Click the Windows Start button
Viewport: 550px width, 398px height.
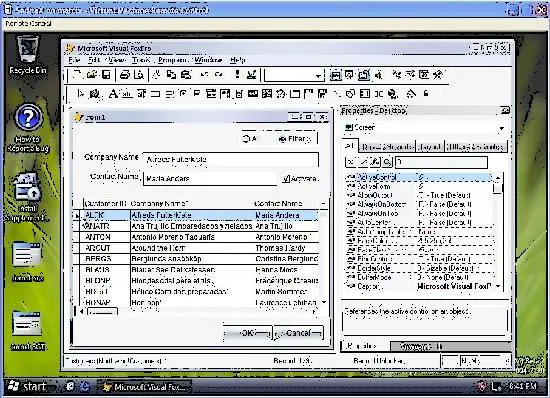pos(27,386)
